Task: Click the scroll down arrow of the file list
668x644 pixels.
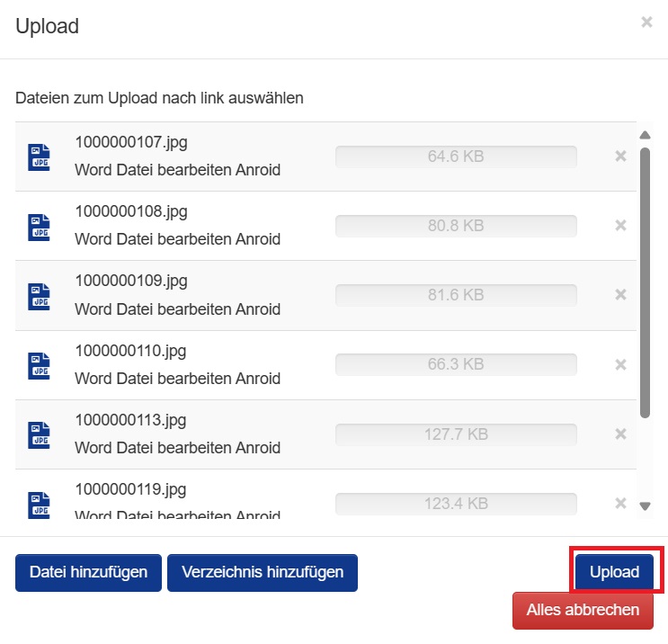Action: click(645, 505)
